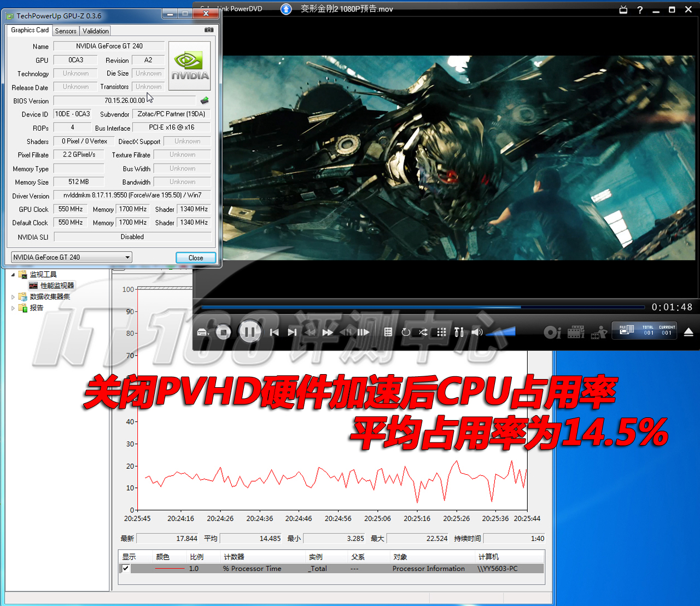700x606 pixels.
Task: Click the PowerDVD TV mode icon
Action: pyautogui.click(x=623, y=9)
